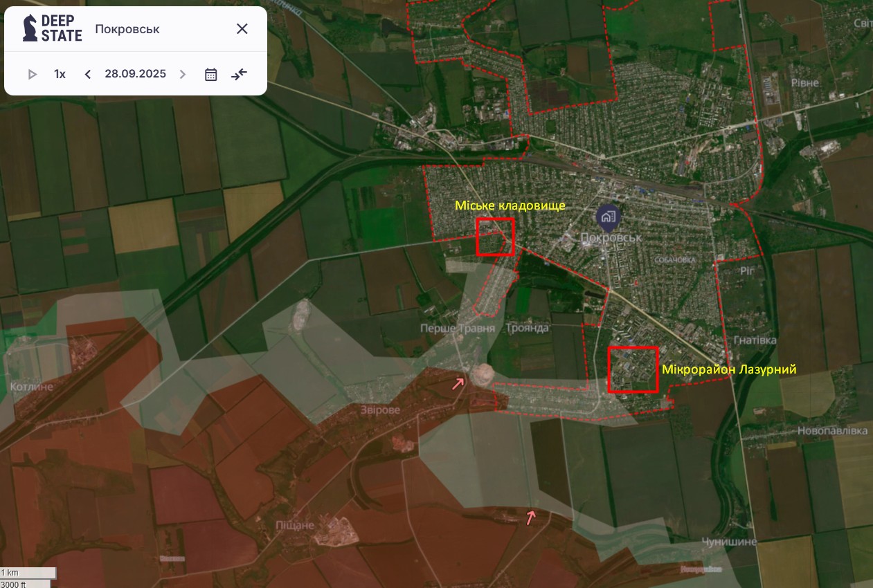Viewport: 873px width, 588px height.
Task: Click the red square at Міське кладовище
Action: pos(496,237)
